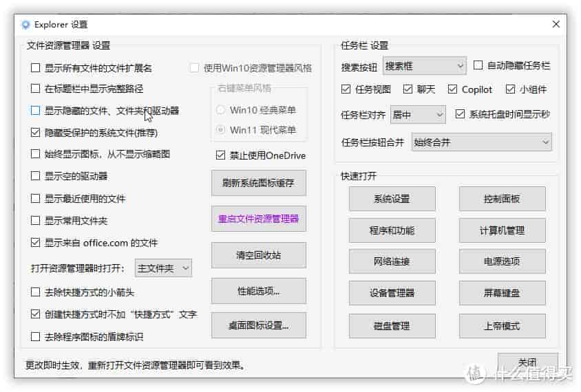Toggle the 小组件 checkbox
Screen dimensions: 581x392
[x=510, y=89]
